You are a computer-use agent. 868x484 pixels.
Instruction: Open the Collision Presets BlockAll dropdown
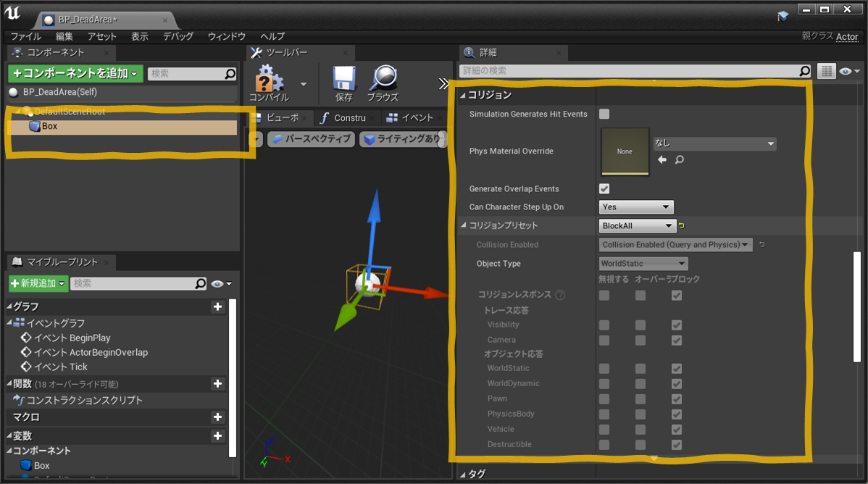coord(637,226)
